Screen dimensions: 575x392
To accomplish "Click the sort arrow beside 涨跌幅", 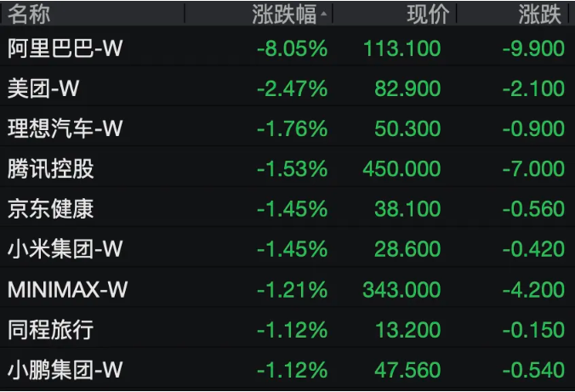I will (323, 14).
